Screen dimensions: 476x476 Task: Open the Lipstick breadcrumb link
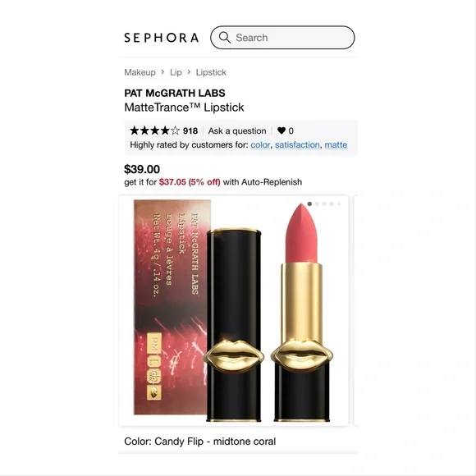[x=211, y=72]
